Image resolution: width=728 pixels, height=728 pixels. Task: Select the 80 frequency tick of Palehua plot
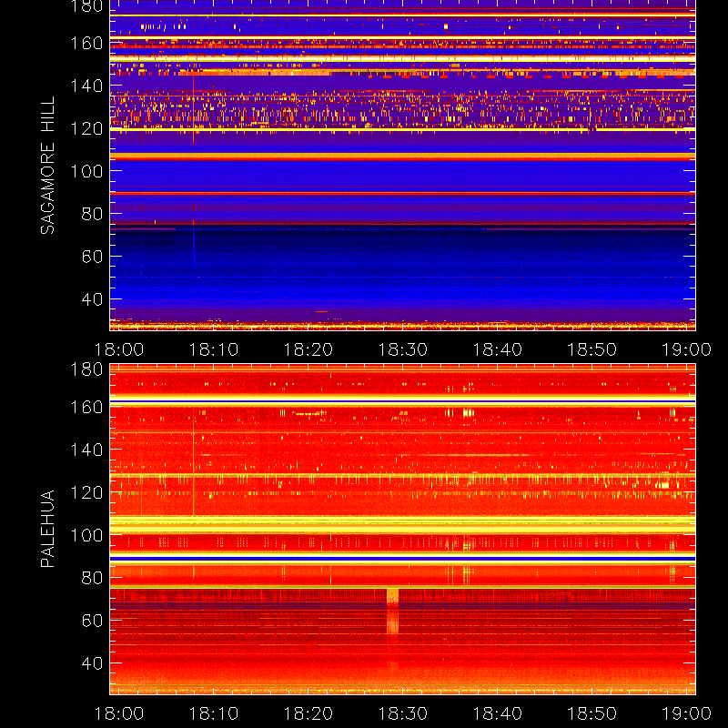(92, 578)
